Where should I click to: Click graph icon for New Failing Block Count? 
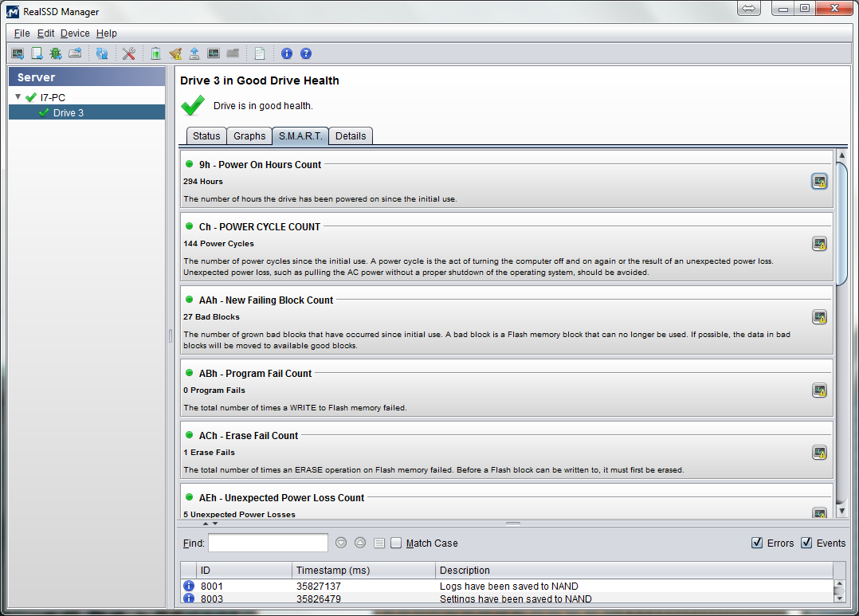[819, 317]
